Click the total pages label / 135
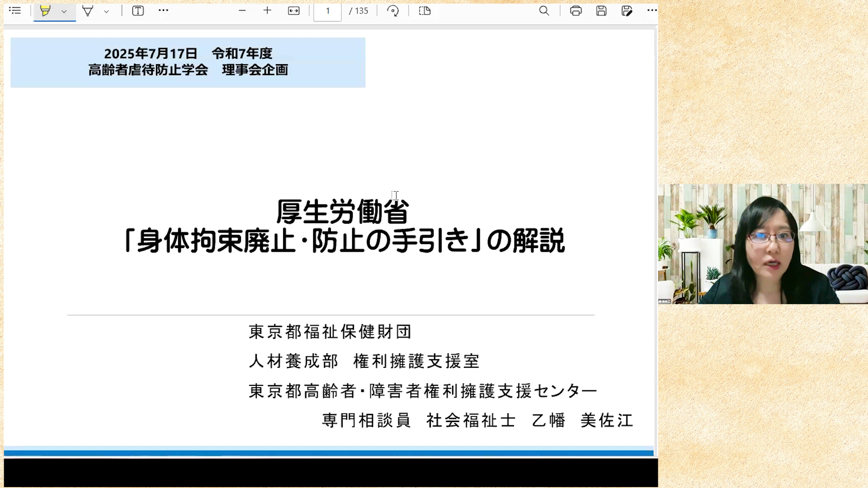The image size is (868, 488). pos(359,11)
